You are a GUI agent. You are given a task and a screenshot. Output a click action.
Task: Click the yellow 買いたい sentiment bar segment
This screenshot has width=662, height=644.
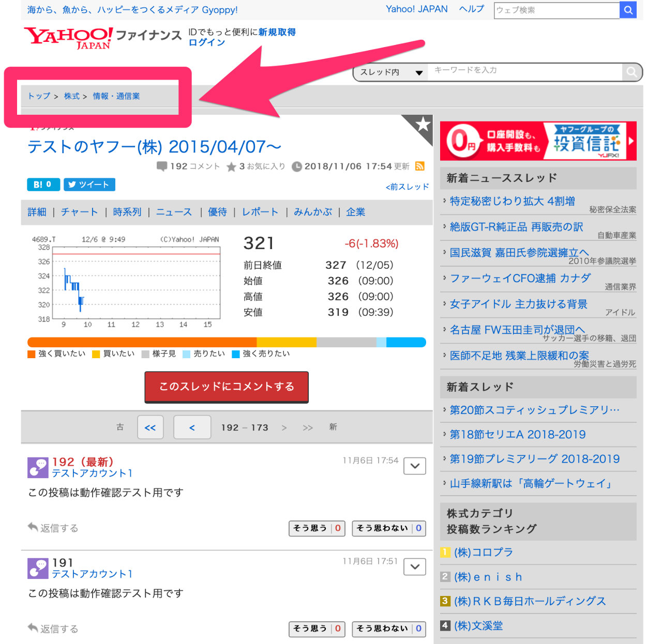click(287, 342)
